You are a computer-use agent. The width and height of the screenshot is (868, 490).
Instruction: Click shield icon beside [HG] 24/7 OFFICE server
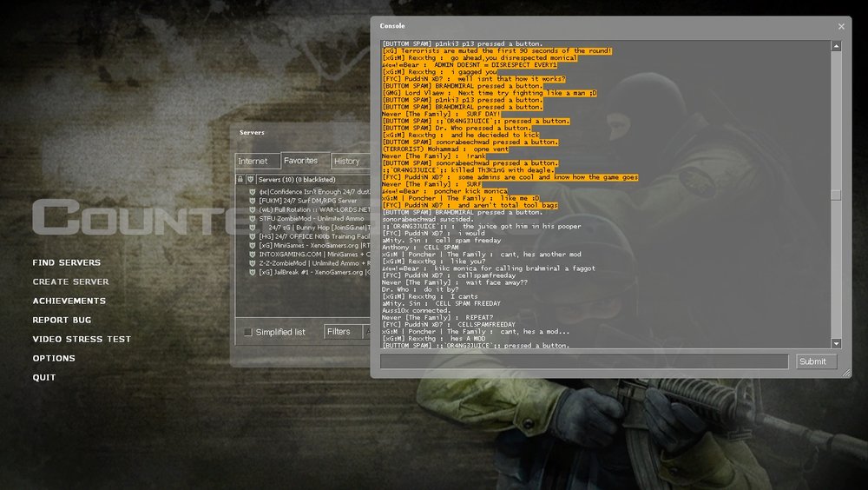253,236
